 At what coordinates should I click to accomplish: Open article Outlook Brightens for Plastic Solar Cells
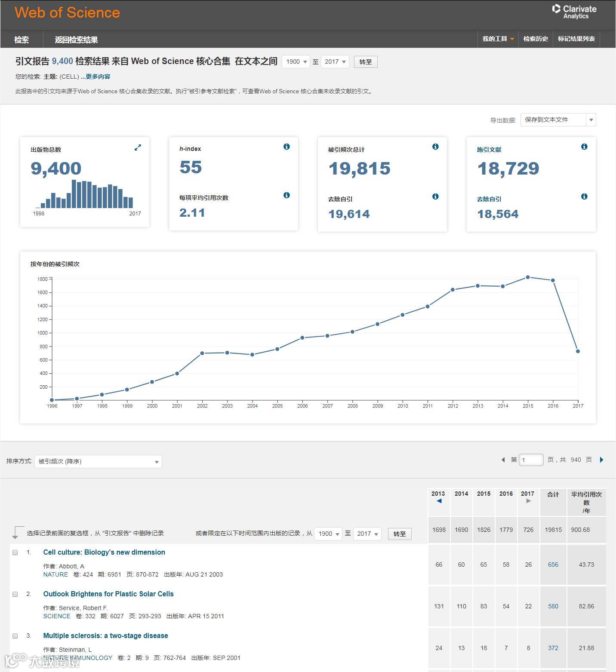coord(108,594)
